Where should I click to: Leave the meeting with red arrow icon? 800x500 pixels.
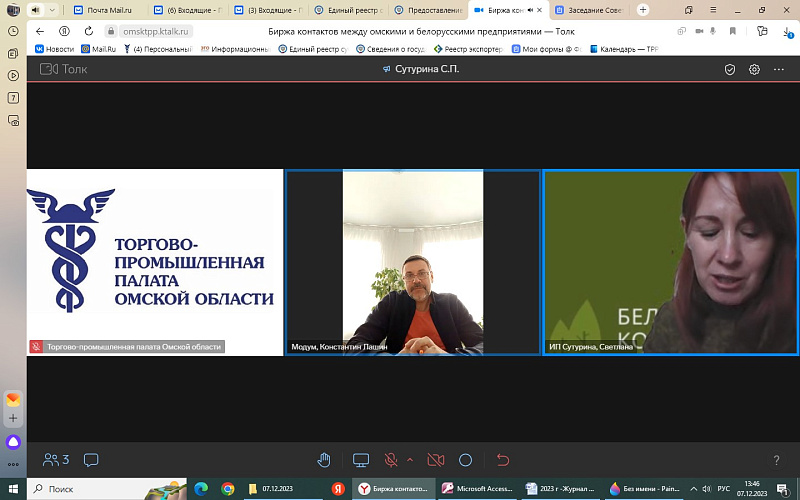[x=503, y=460]
